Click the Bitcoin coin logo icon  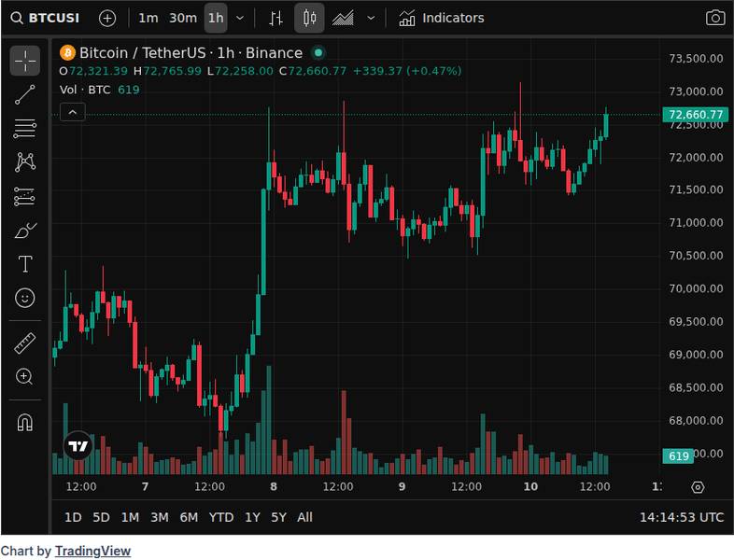click(67, 53)
